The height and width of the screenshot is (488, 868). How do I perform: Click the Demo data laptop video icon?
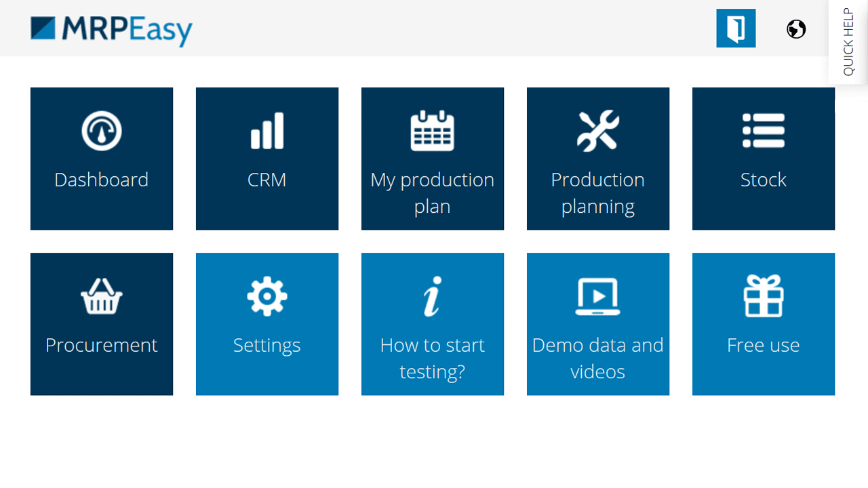tap(598, 296)
